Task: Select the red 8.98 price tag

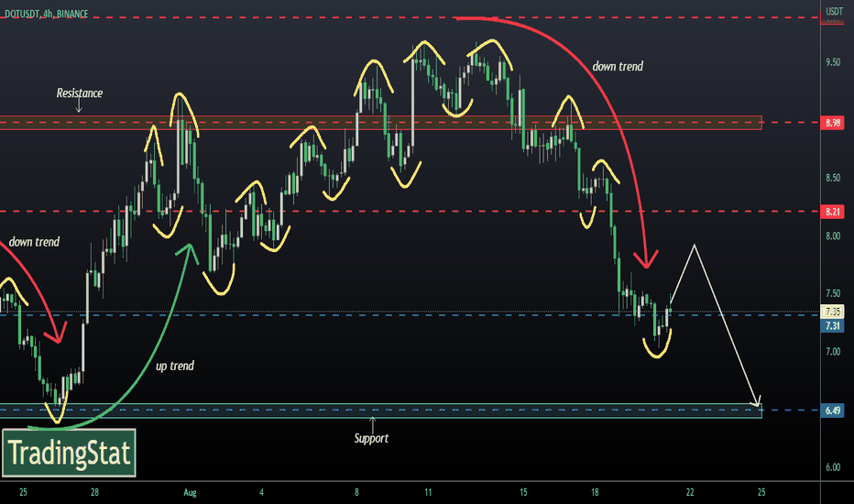Action: 832,123
